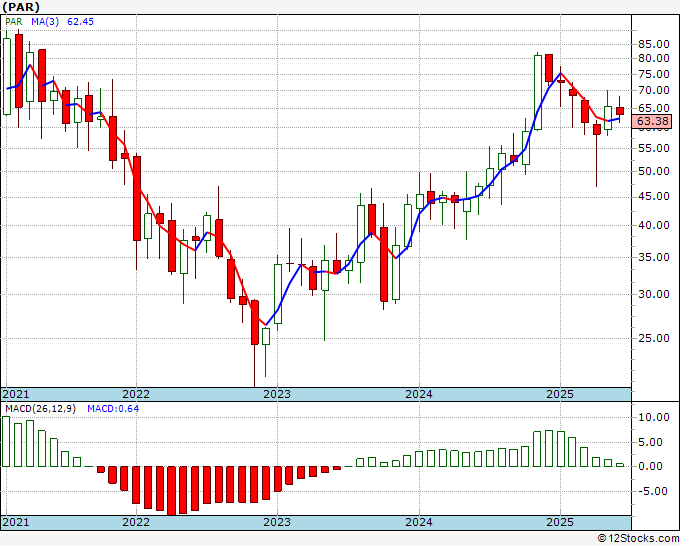Click the 45.00 price axis label

pos(654,196)
